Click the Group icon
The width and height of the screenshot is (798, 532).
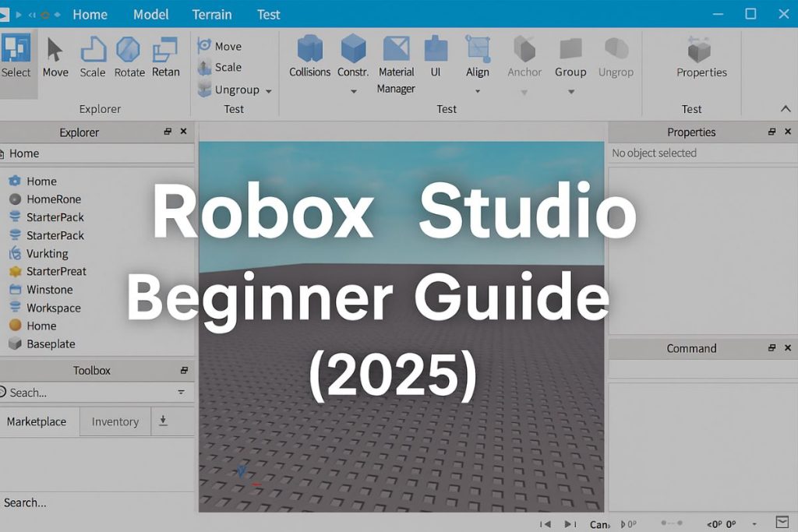tap(570, 56)
